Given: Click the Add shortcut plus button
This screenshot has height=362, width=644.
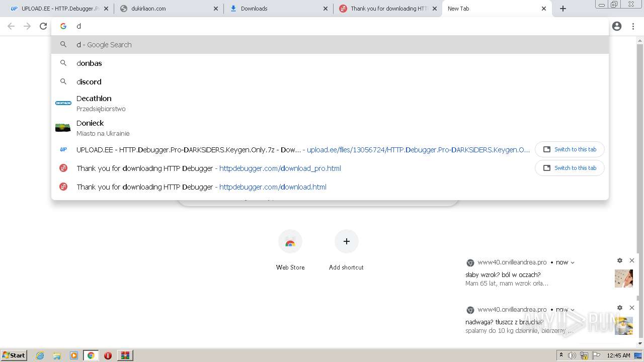Looking at the screenshot, I should click(346, 242).
